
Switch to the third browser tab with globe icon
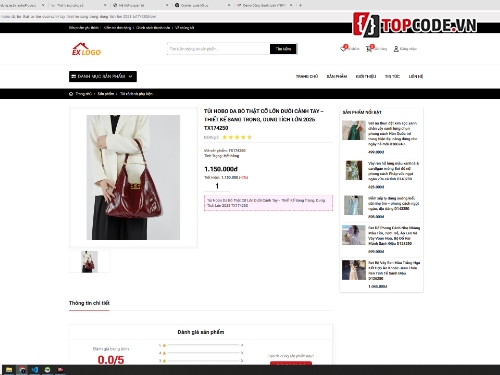pyautogui.click(x=140, y=5)
